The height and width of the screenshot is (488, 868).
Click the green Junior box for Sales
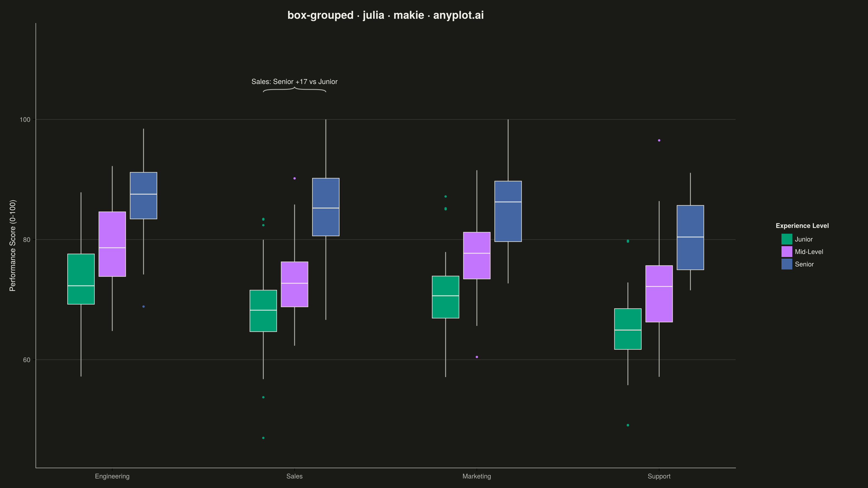tap(263, 311)
